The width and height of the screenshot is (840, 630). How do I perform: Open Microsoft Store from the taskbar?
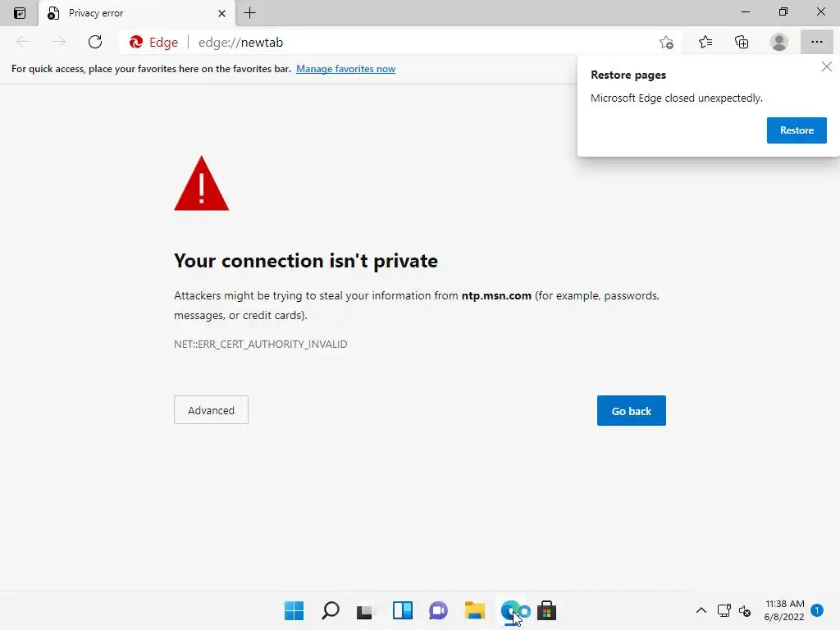pyautogui.click(x=546, y=610)
